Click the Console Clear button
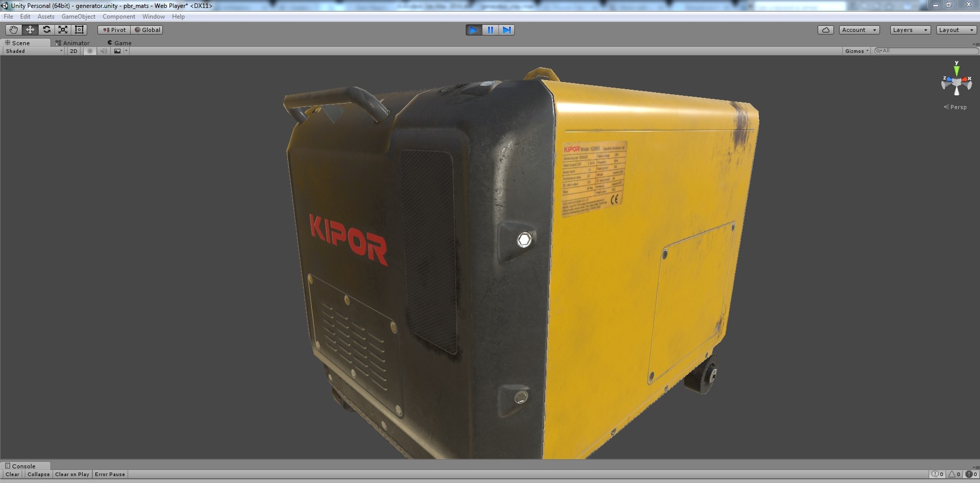 coord(12,474)
